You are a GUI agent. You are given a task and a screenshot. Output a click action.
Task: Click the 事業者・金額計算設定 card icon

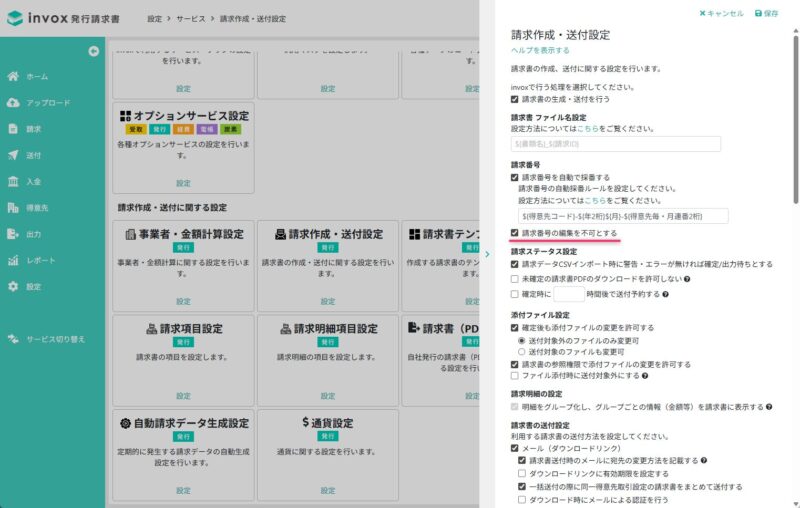click(x=131, y=234)
